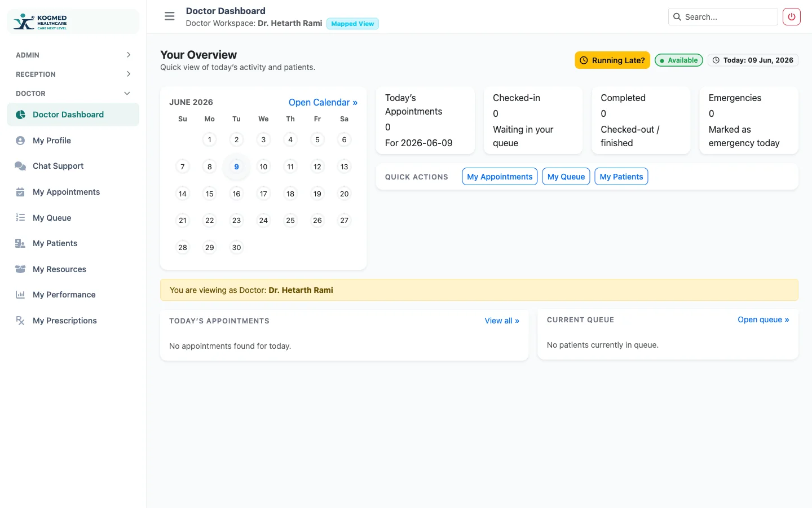
Task: Click the My Appointments quick action button
Action: point(500,177)
